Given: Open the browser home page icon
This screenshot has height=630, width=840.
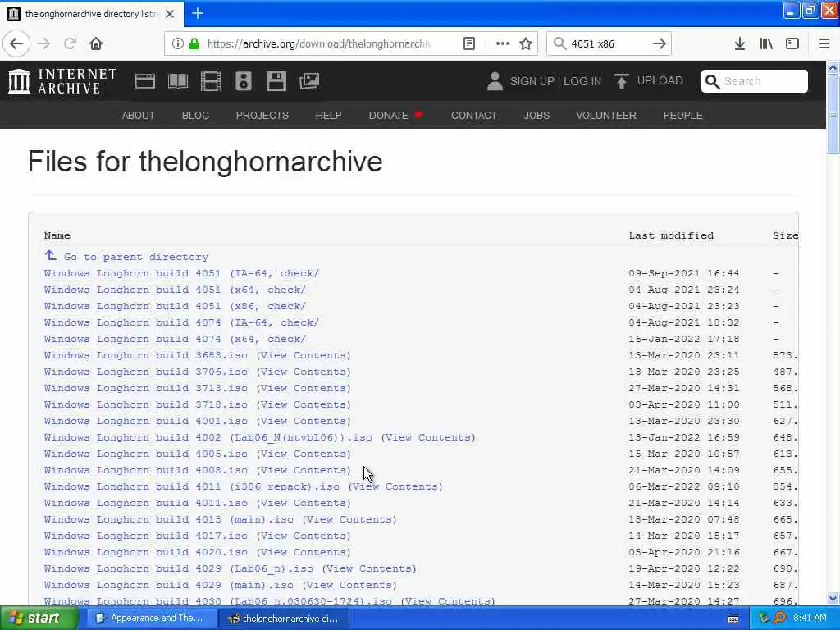Looking at the screenshot, I should pyautogui.click(x=96, y=43).
